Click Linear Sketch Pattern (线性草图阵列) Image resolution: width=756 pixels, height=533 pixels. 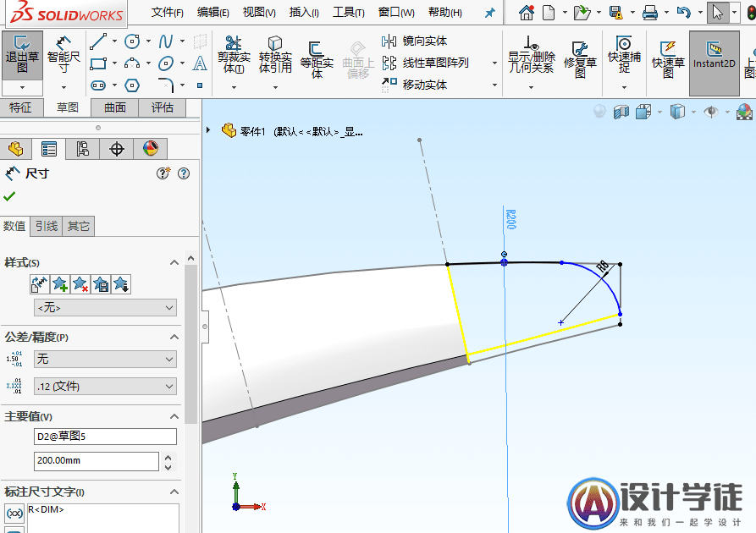[425, 63]
